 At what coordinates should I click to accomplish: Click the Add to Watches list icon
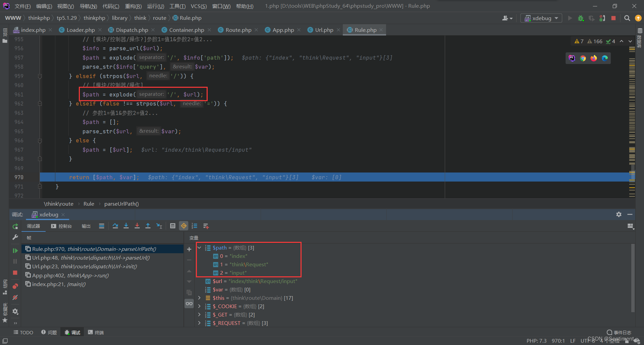206,226
